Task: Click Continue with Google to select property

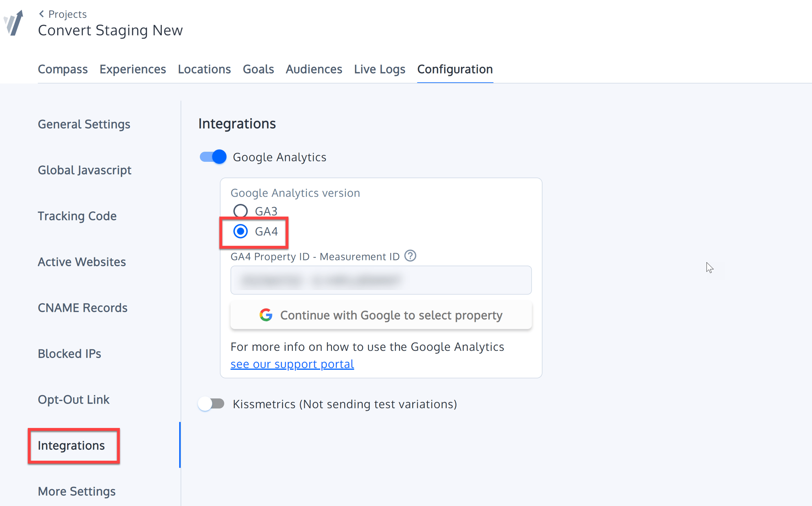Action: pyautogui.click(x=380, y=315)
